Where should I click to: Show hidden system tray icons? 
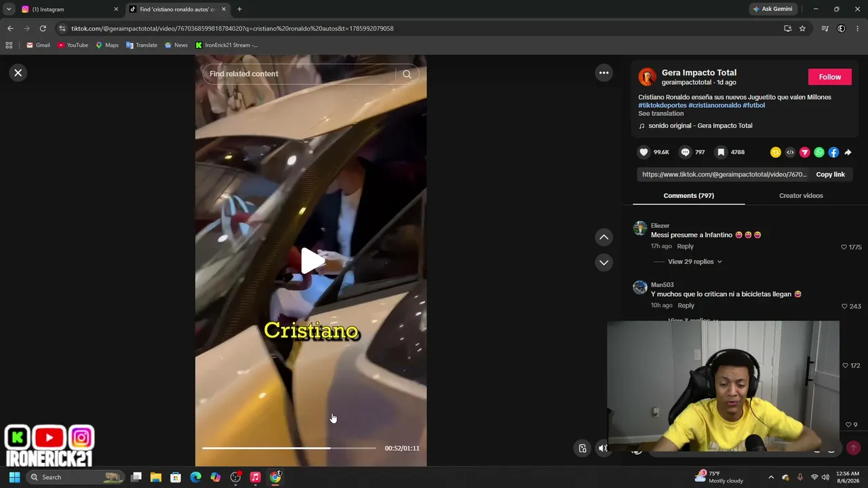(771, 477)
